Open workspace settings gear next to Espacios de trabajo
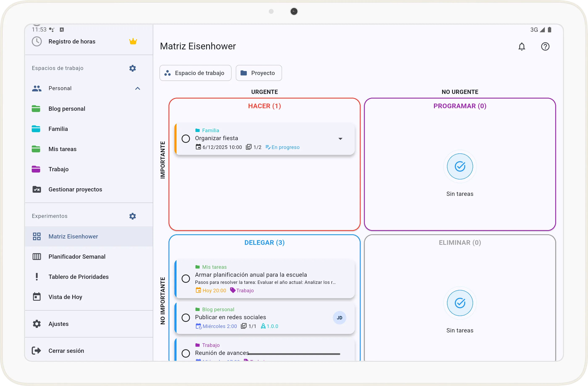This screenshot has height=386, width=588. coord(132,68)
